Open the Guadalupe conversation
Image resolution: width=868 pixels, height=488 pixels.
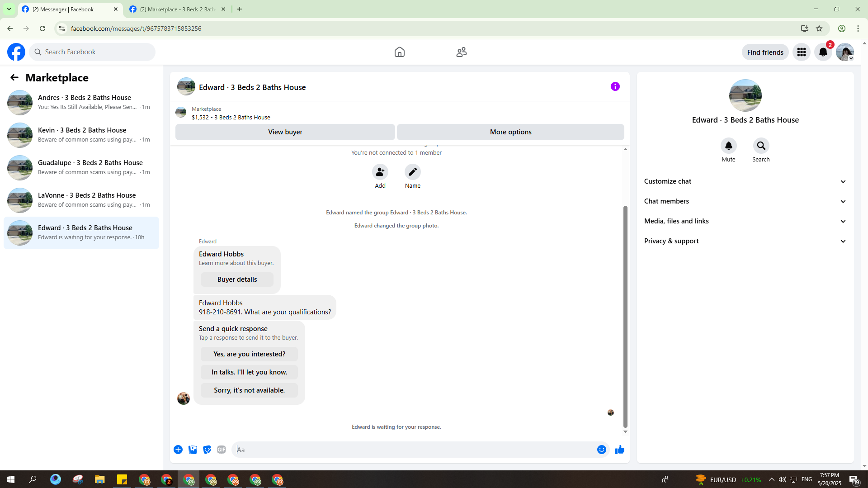tap(81, 167)
